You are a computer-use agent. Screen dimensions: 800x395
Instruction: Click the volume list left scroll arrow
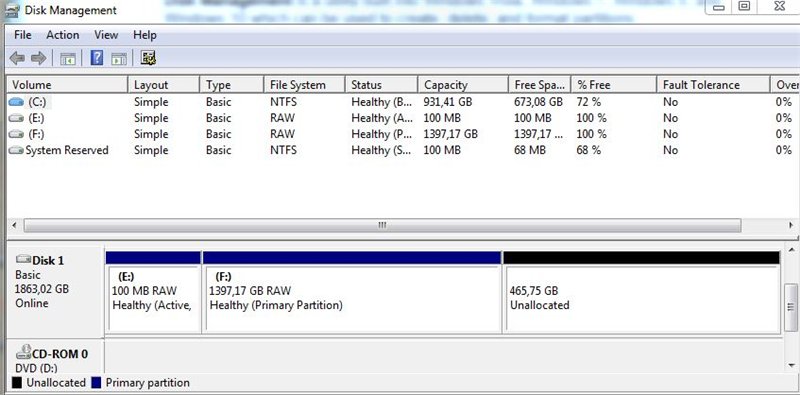point(13,226)
